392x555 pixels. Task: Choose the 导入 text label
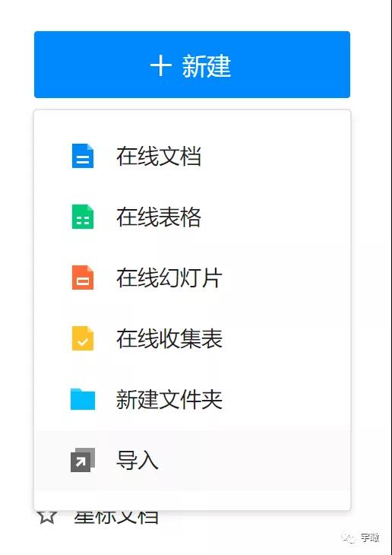point(137,460)
